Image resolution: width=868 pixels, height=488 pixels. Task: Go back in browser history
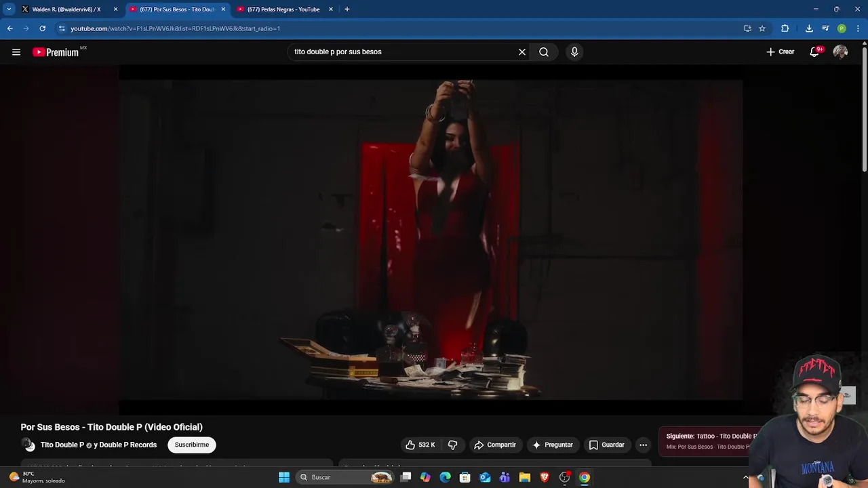pyautogui.click(x=10, y=28)
